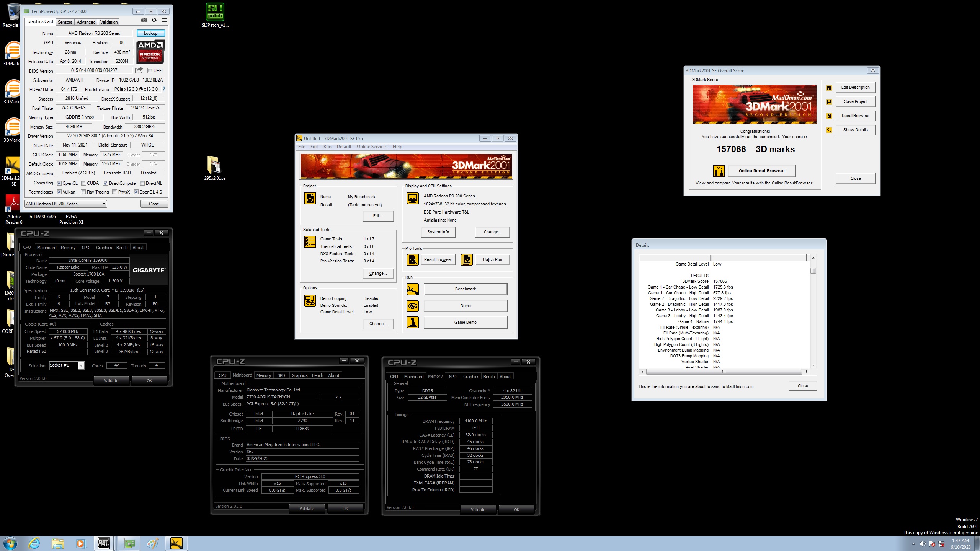Click Details horizontal scrollbar thumb
This screenshot has width=980, height=551.
724,372
